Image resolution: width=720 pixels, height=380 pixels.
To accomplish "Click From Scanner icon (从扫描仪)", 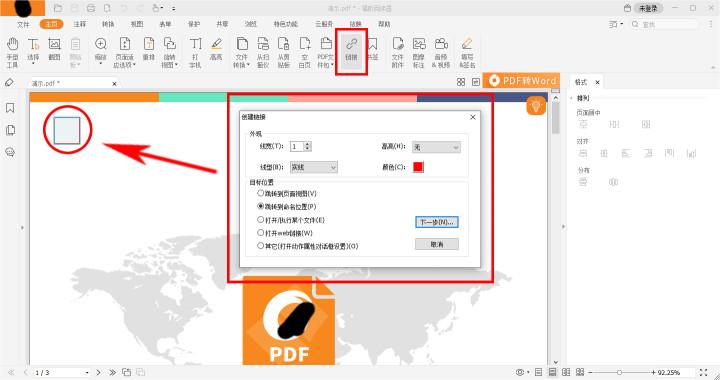I will [x=263, y=52].
